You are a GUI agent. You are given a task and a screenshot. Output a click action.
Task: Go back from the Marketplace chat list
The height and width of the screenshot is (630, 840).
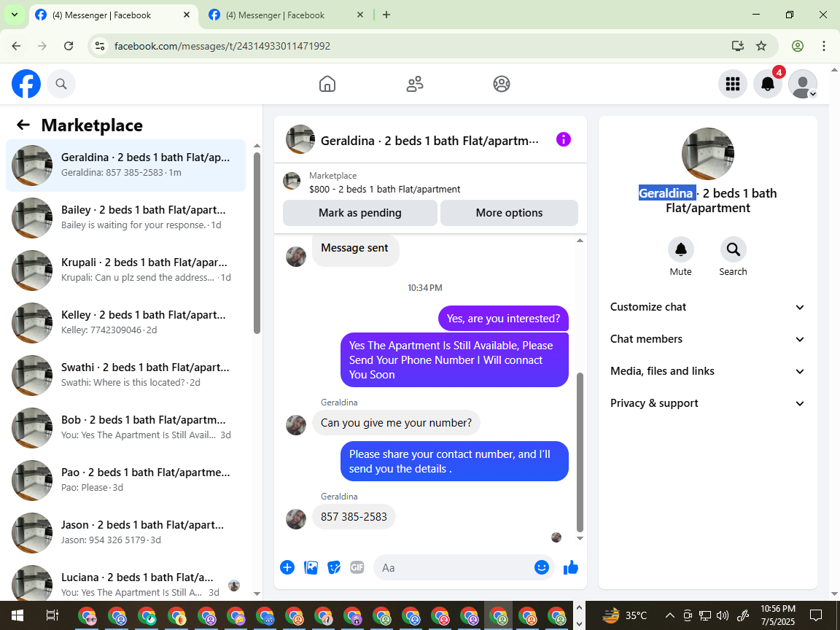click(23, 125)
